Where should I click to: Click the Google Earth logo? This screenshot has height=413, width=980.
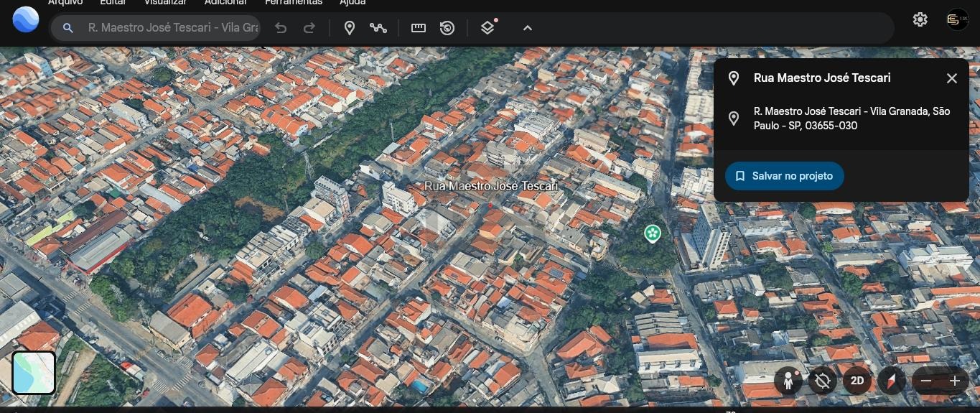tap(26, 19)
